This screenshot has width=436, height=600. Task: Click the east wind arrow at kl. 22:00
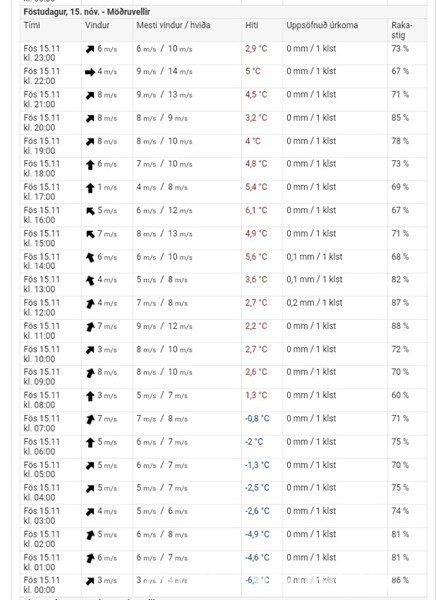pyautogui.click(x=90, y=72)
